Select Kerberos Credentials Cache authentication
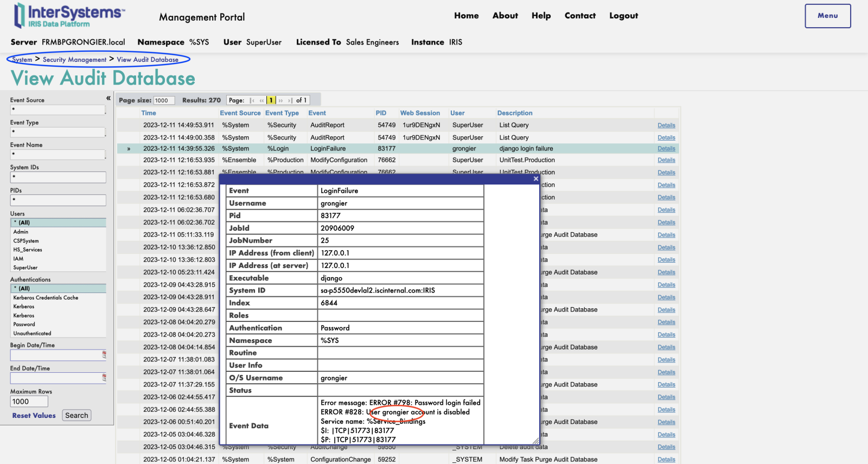The width and height of the screenshot is (868, 464). [46, 297]
